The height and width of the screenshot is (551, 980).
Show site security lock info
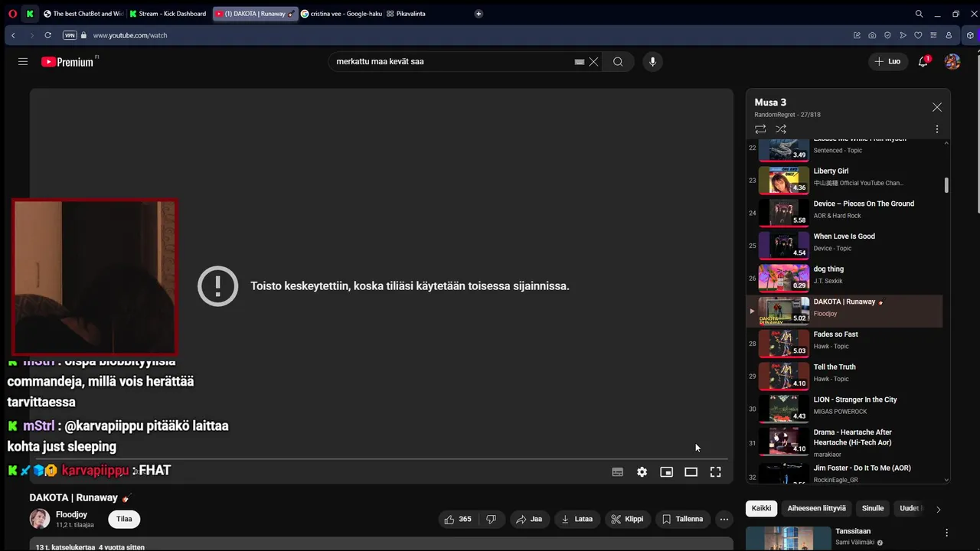click(x=84, y=35)
